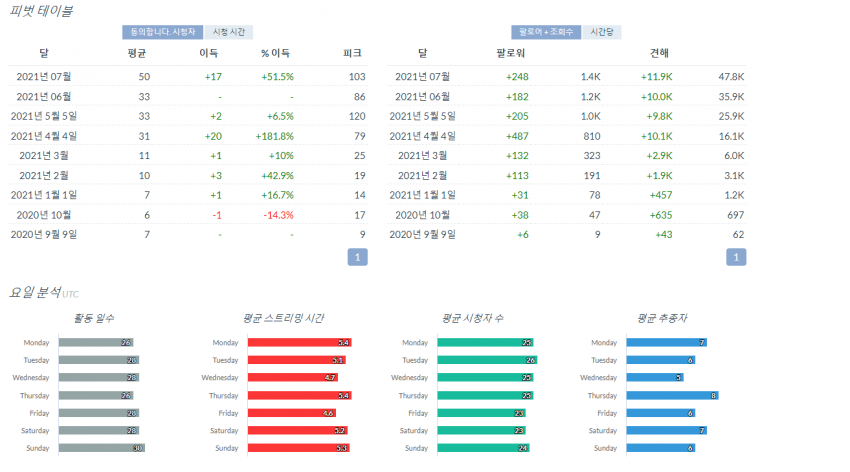Screen dimensions: 850x472
Task: Click the 견해 column header
Action: (659, 53)
